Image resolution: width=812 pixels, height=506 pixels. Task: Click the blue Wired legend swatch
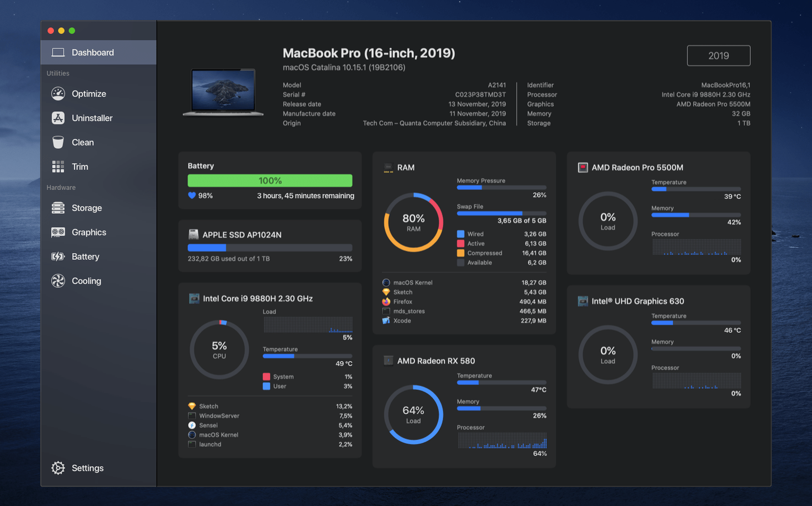(460, 234)
